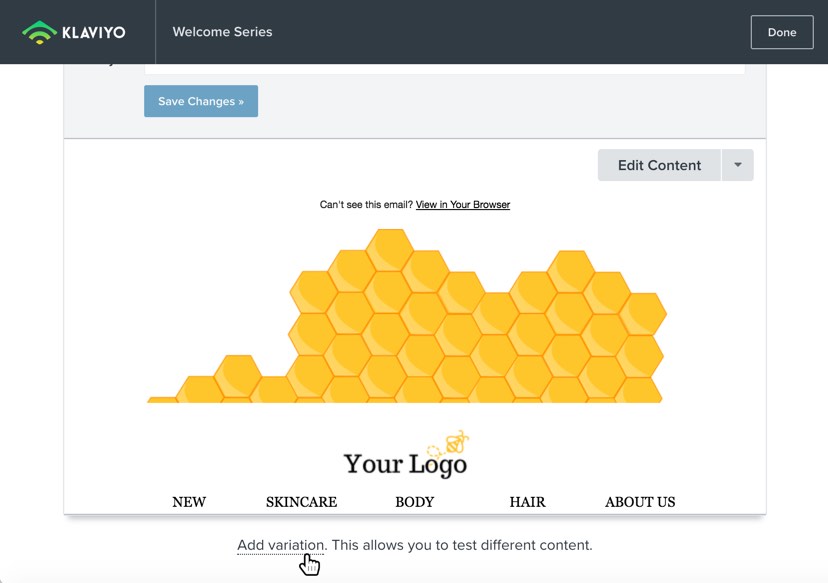Click the bee icon on the logo
Viewport: 828px width, 583px height.
[453, 442]
